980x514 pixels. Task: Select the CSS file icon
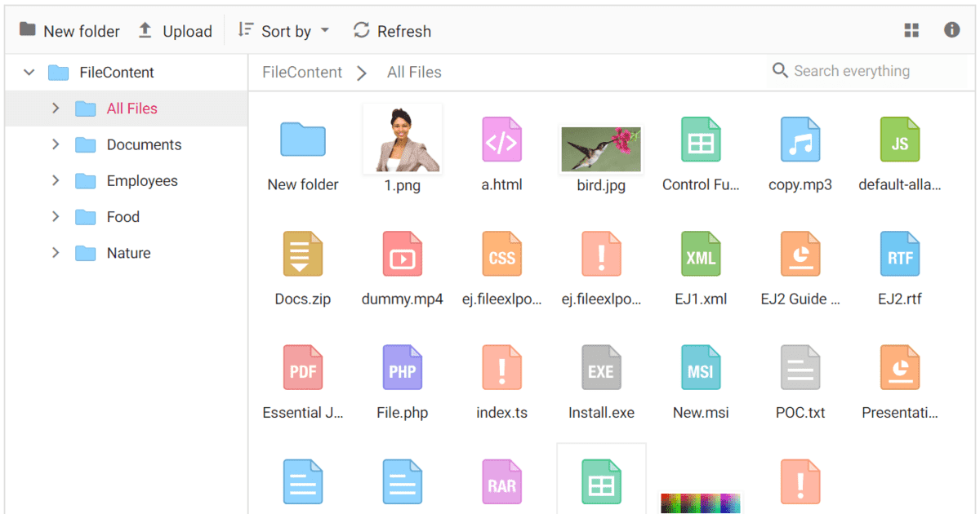[501, 254]
